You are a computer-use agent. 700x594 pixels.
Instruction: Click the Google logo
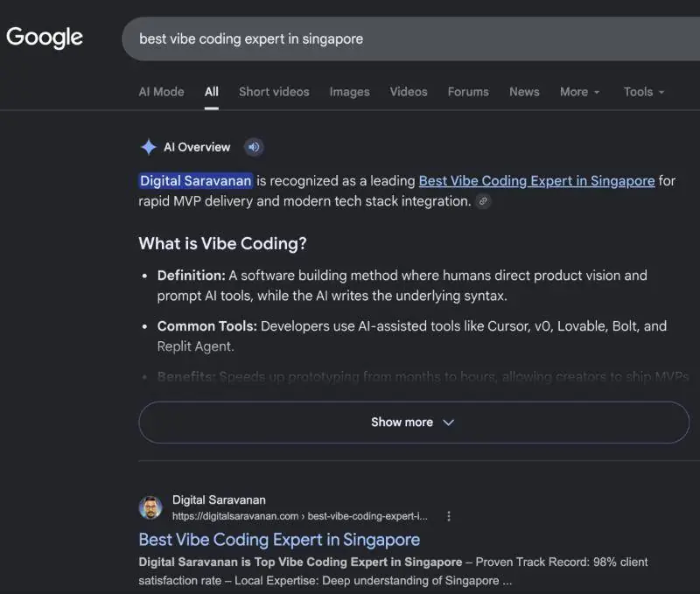[x=45, y=38]
